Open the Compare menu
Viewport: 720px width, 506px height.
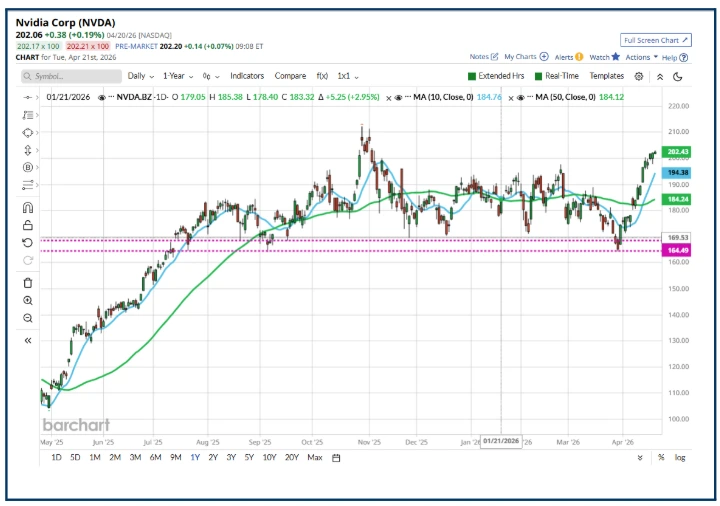290,76
